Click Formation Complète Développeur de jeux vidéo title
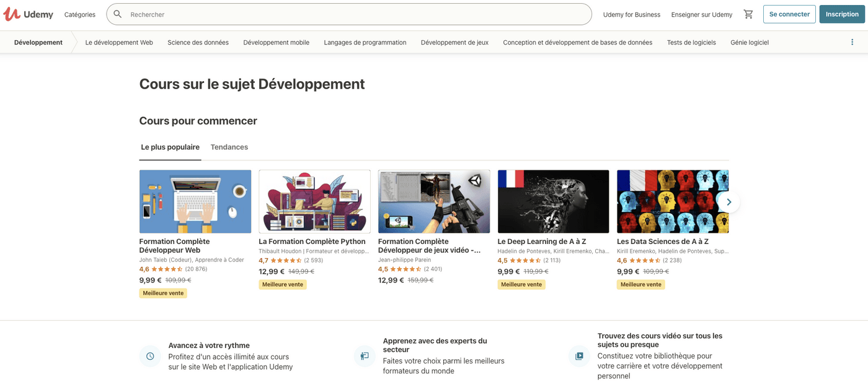This screenshot has height=384, width=868. 429,246
